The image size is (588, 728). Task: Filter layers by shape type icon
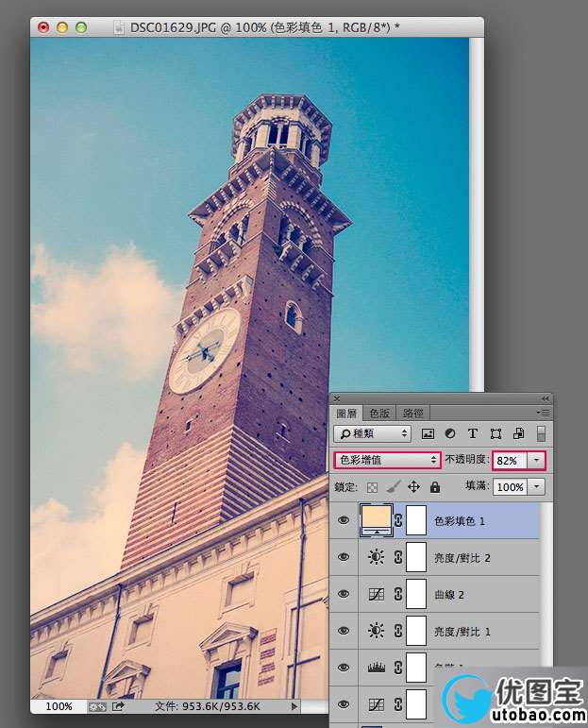click(496, 433)
